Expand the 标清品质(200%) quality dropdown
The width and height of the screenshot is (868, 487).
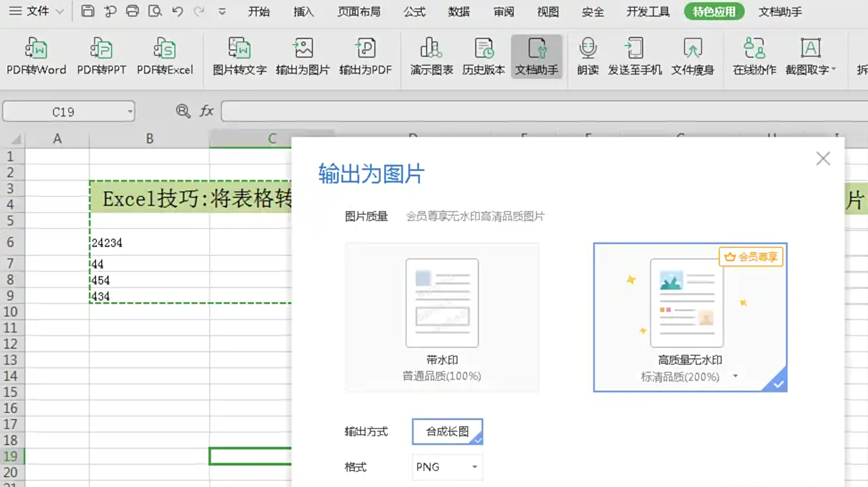(x=735, y=376)
